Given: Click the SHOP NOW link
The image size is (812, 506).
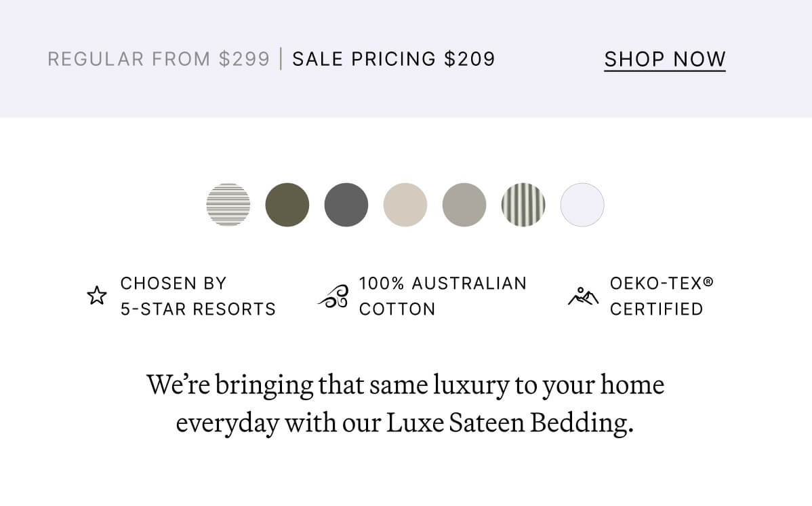Looking at the screenshot, I should coord(664,59).
